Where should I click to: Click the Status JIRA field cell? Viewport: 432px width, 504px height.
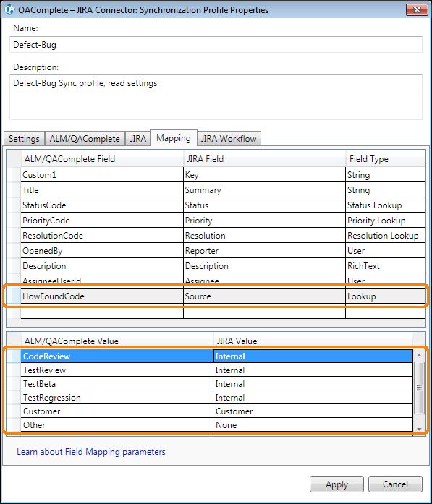(264, 205)
